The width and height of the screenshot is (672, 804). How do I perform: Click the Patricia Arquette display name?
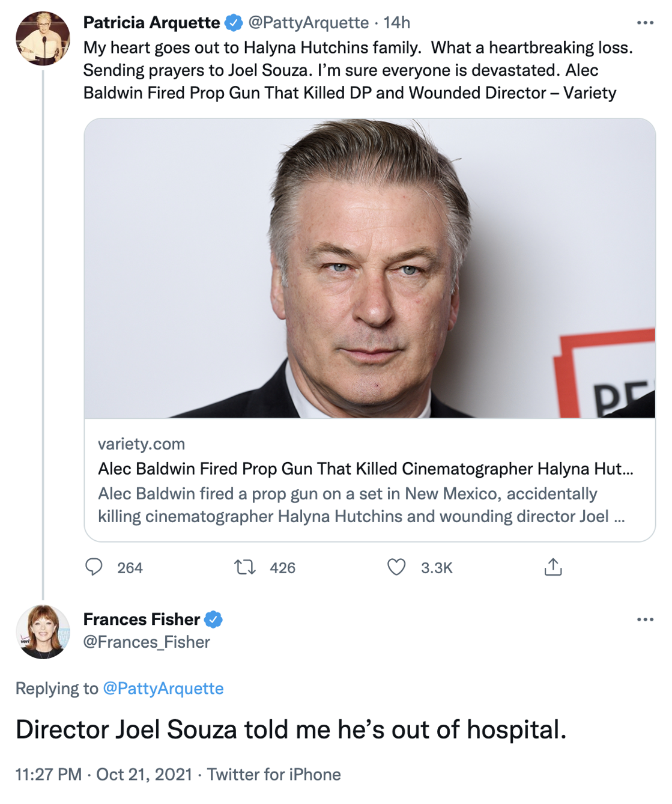pos(151,23)
